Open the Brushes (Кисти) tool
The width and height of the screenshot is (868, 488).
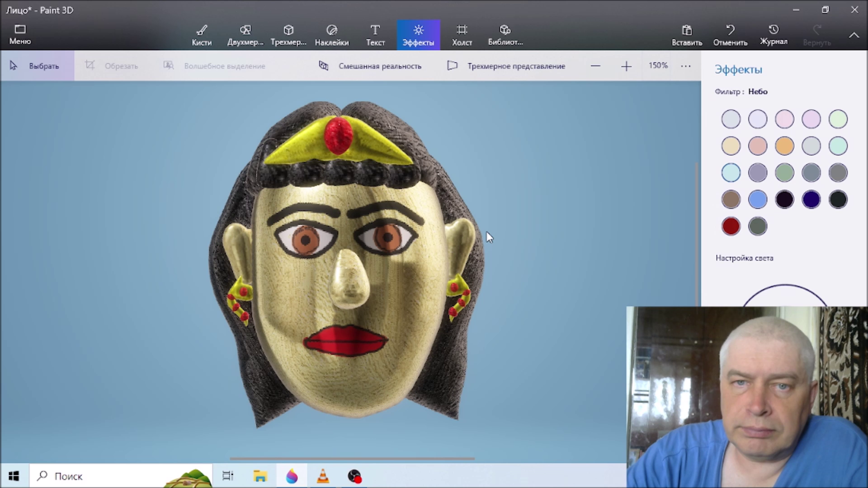[202, 35]
